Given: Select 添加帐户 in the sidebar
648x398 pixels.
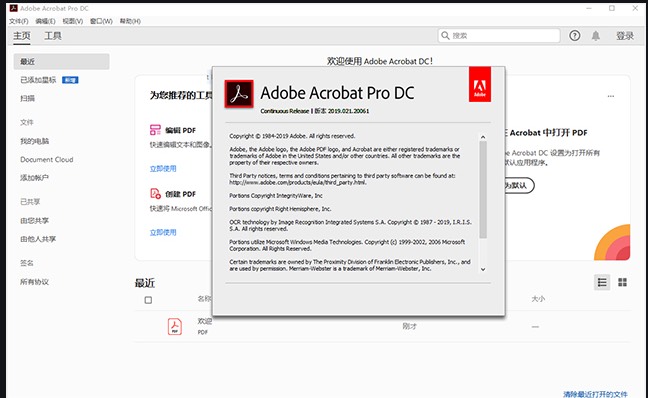Looking at the screenshot, I should click(x=34, y=178).
